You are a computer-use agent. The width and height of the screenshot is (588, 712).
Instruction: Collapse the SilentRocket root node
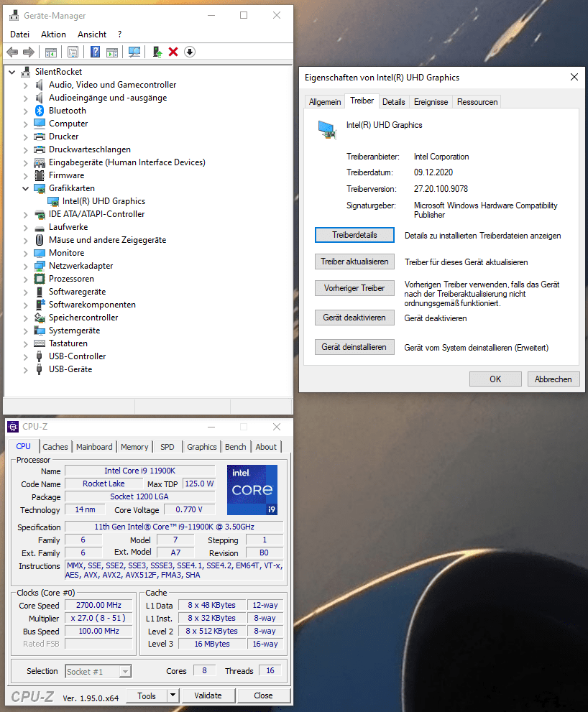click(12, 72)
